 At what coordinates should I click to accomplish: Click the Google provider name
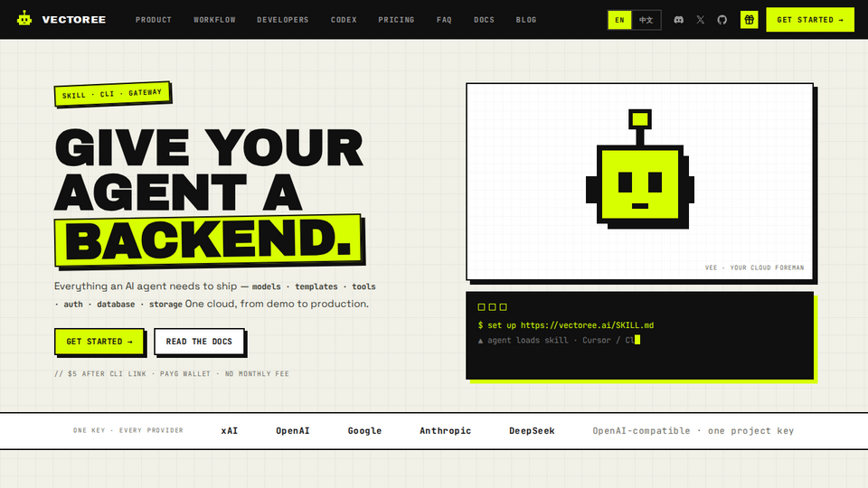[x=364, y=430]
